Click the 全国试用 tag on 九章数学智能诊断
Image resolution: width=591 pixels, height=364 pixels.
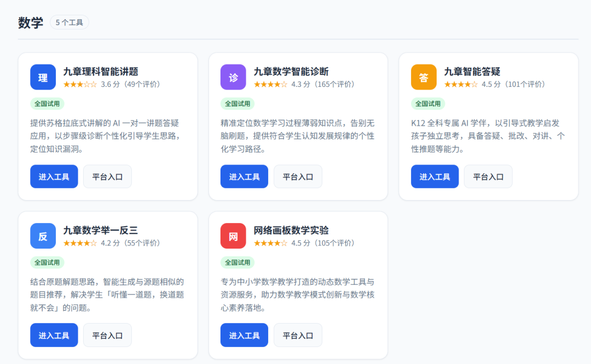coord(237,103)
